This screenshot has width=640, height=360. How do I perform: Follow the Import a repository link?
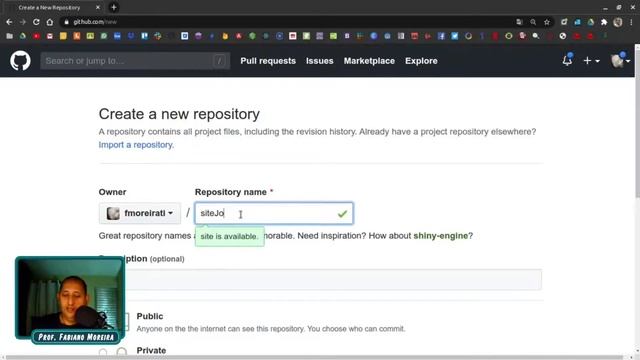[x=136, y=145]
